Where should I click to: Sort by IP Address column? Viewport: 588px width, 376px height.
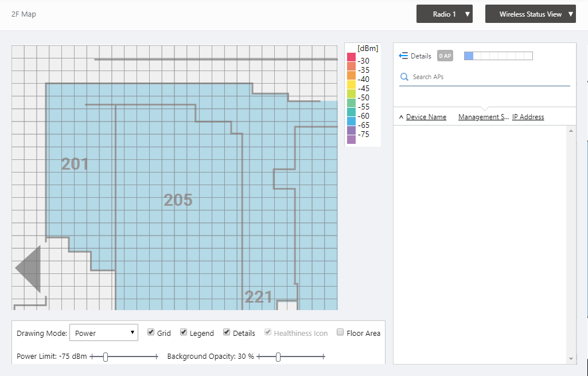(528, 117)
